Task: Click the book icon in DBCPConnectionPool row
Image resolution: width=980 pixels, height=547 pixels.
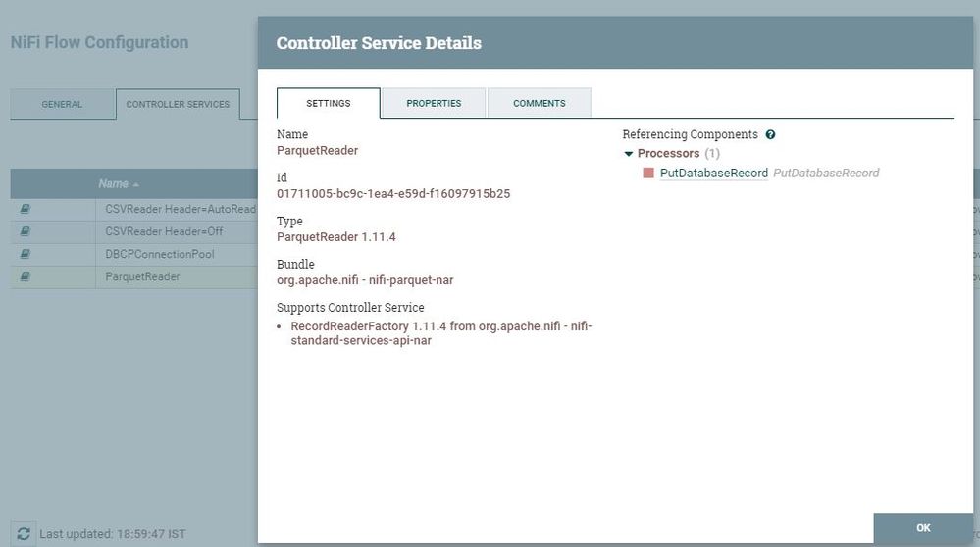Action: point(25,254)
